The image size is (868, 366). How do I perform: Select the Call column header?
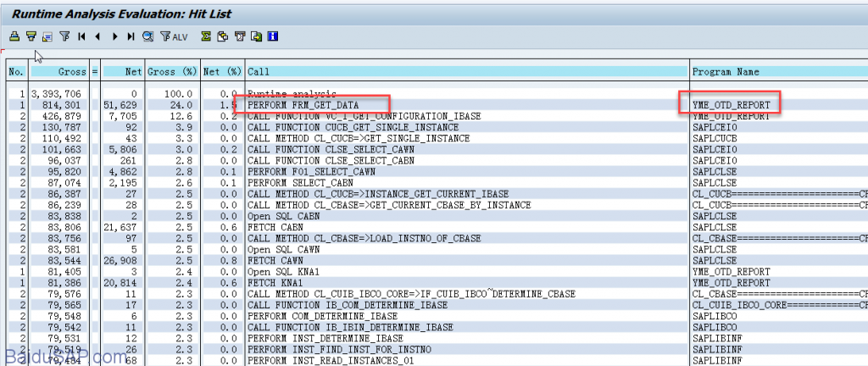258,72
